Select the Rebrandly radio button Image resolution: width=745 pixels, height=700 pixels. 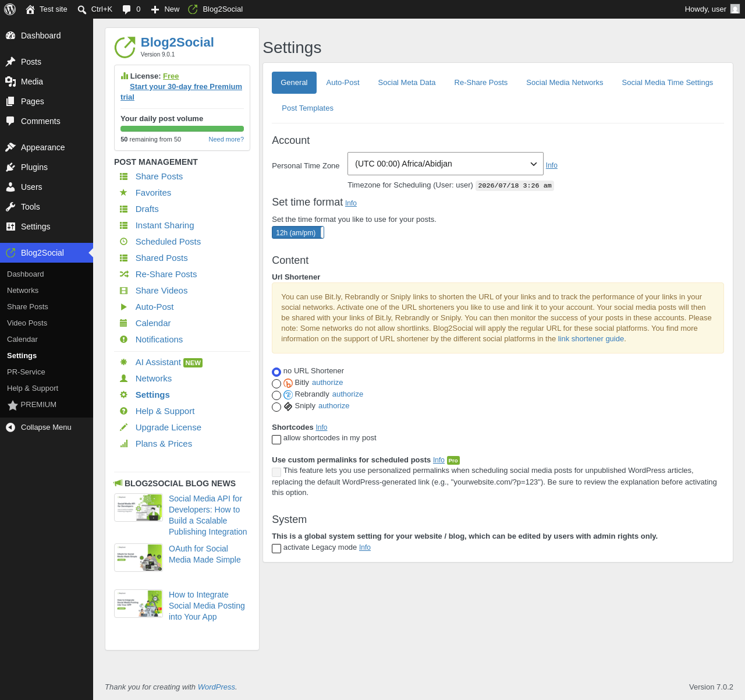276,395
